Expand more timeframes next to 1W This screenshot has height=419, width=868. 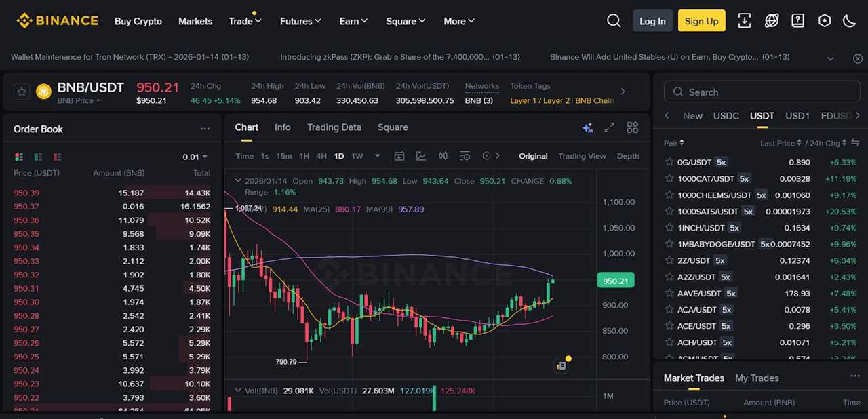pyautogui.click(x=376, y=156)
